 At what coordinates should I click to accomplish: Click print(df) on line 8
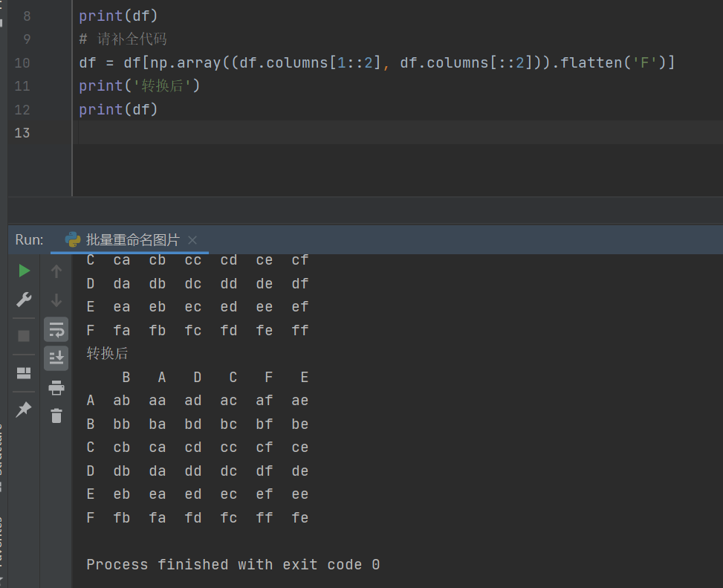[118, 16]
